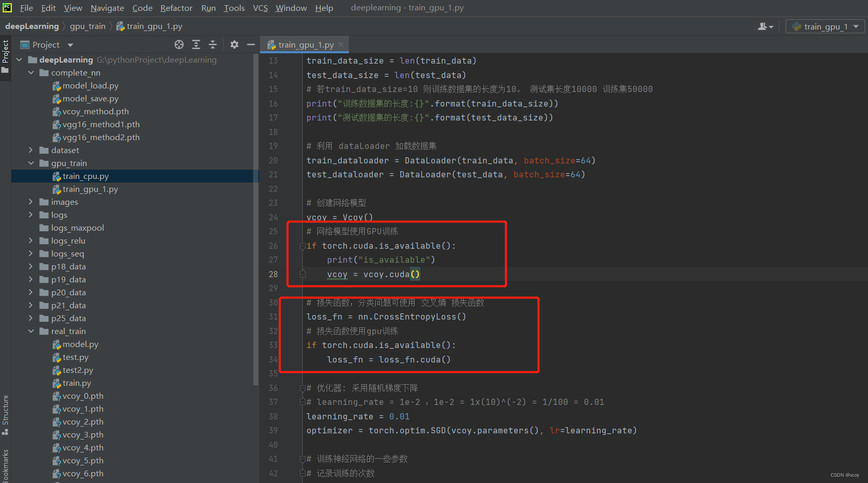Open the Tools menu

click(234, 8)
